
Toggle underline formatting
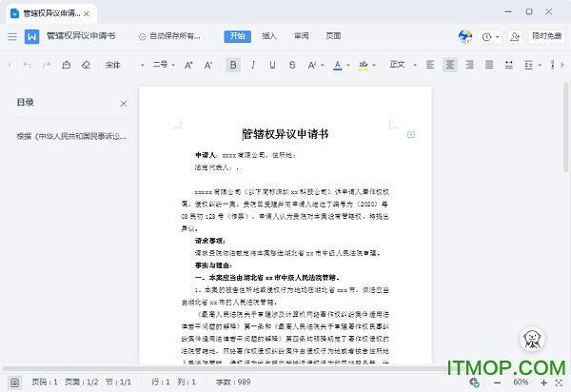[272, 65]
